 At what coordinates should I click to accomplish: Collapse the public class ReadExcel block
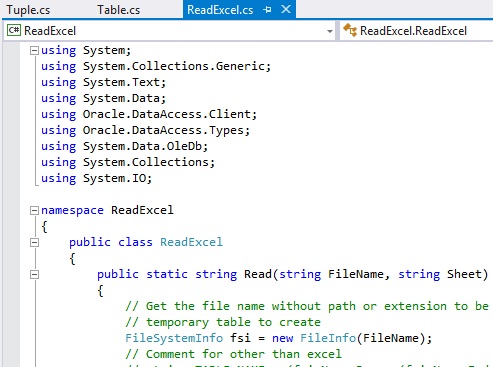34,243
